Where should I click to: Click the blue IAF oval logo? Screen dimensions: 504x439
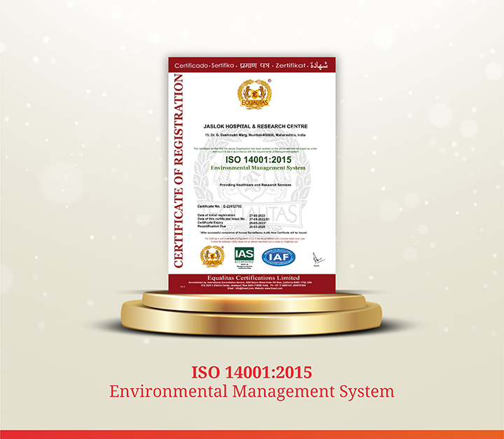pyautogui.click(x=279, y=257)
